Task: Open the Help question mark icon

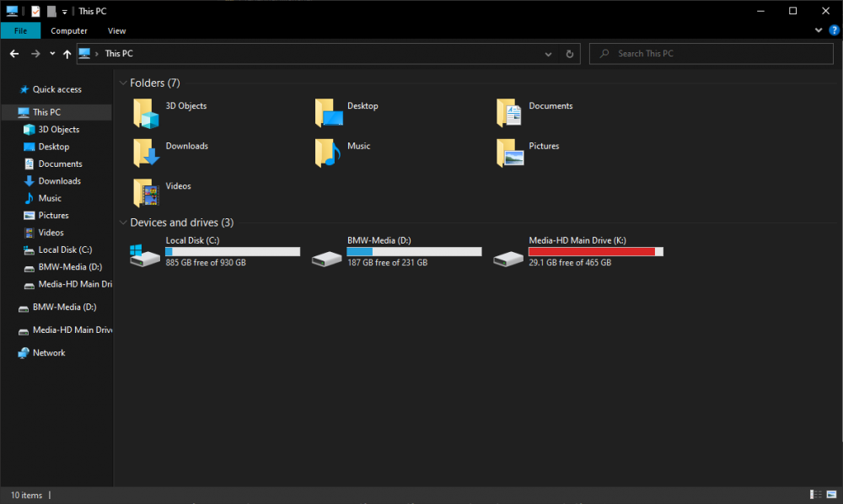Action: click(x=834, y=30)
